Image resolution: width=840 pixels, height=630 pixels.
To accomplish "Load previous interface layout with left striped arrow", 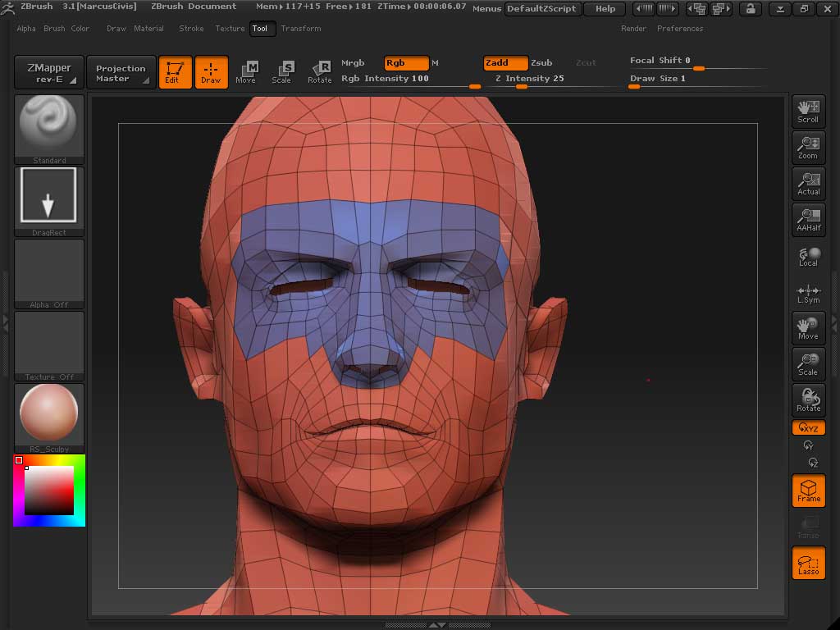I will click(x=645, y=8).
